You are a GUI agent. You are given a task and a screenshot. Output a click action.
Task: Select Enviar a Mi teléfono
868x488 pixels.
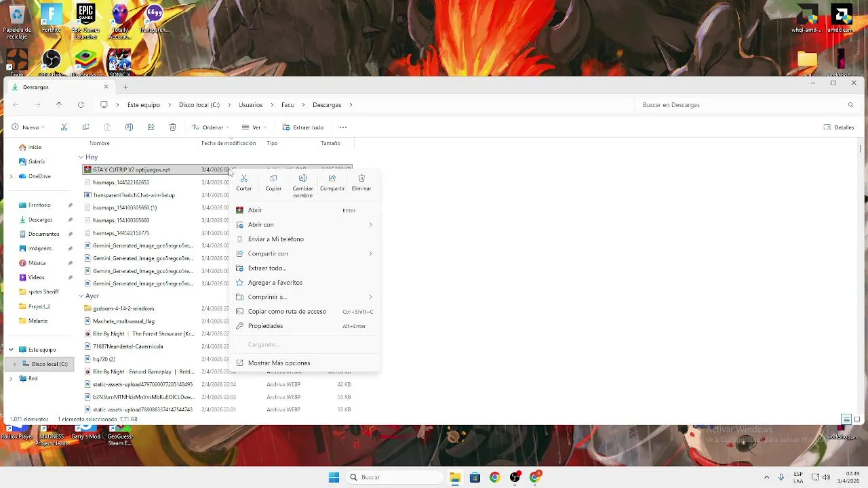coord(304,239)
